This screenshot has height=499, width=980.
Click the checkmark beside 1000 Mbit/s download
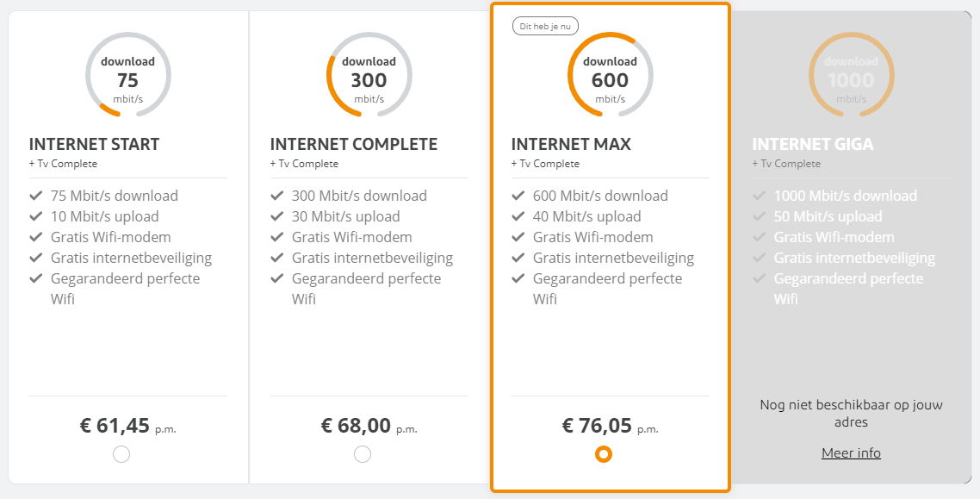pyautogui.click(x=760, y=196)
